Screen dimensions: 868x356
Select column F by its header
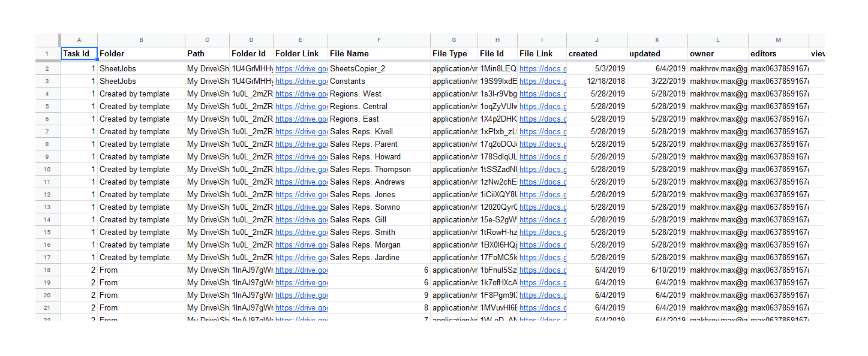tap(379, 40)
